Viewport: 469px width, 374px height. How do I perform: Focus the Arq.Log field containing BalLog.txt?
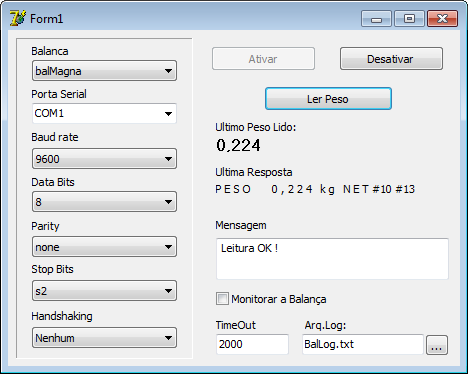[x=363, y=344]
